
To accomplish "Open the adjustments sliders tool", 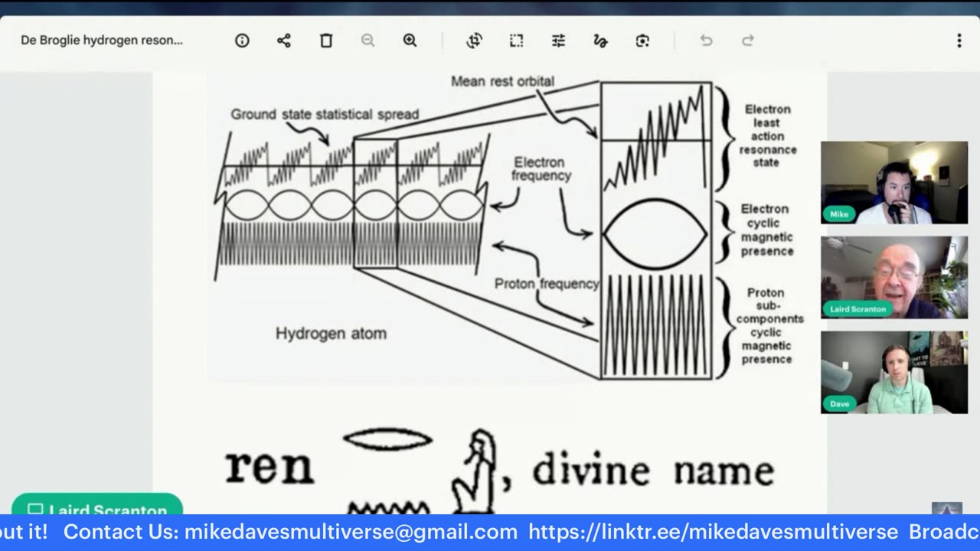I will point(558,41).
